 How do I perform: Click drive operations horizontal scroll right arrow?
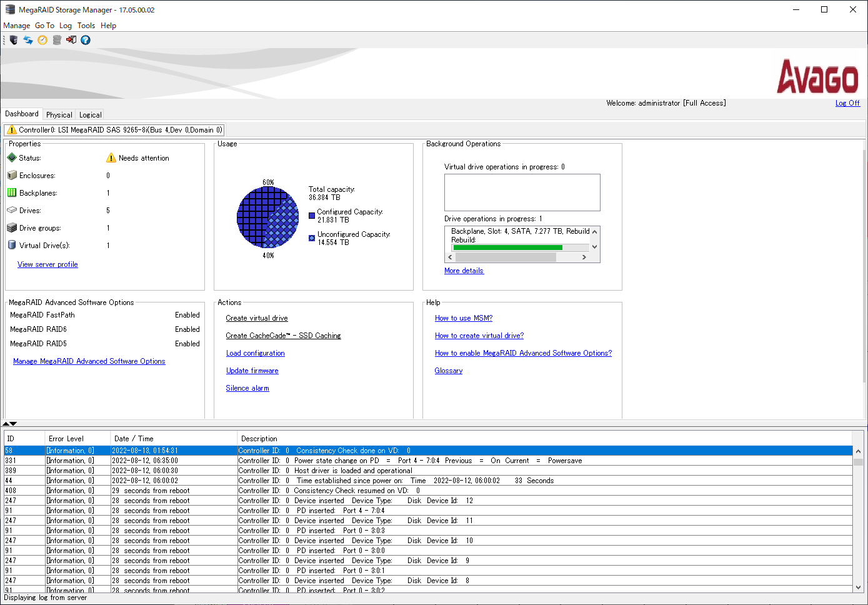(x=584, y=257)
